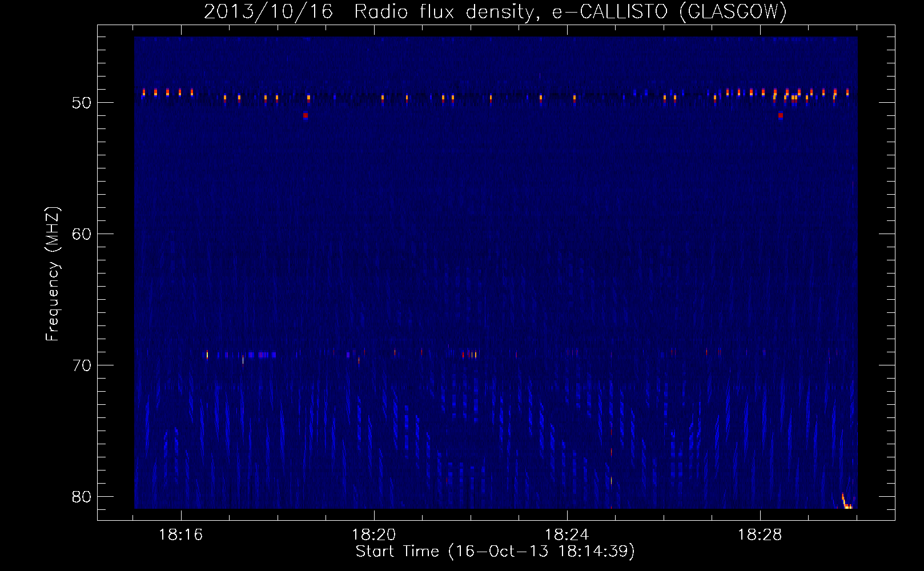
Task: Click the 'Frequency (MHZ)' axis label
Action: click(x=53, y=274)
